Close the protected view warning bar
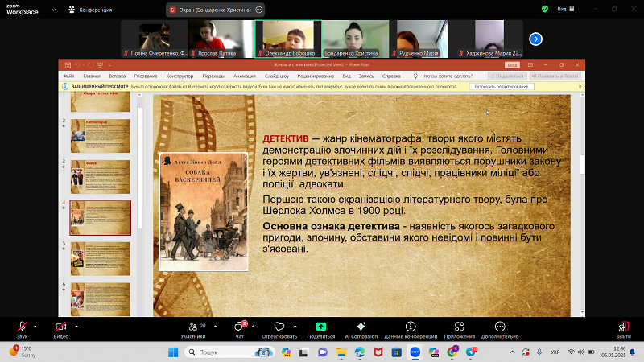 580,87
